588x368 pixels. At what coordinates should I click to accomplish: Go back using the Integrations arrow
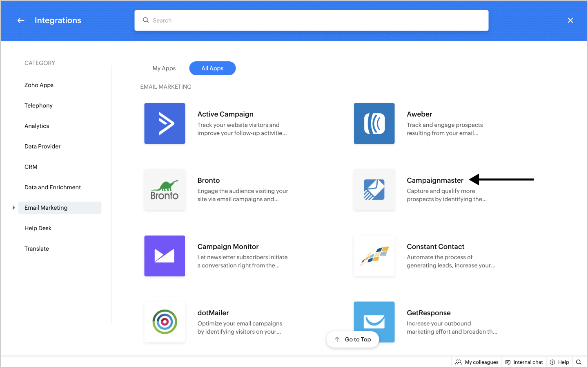tap(21, 20)
